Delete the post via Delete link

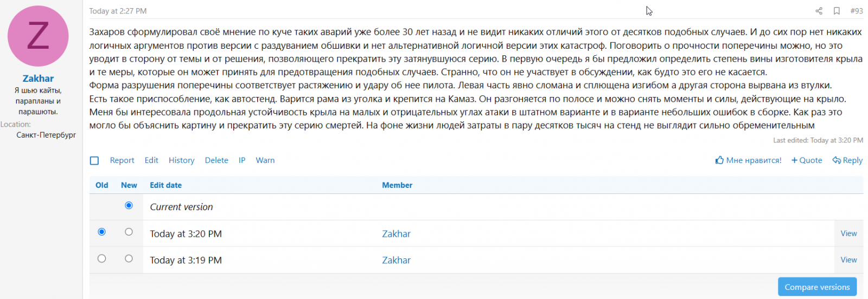216,160
